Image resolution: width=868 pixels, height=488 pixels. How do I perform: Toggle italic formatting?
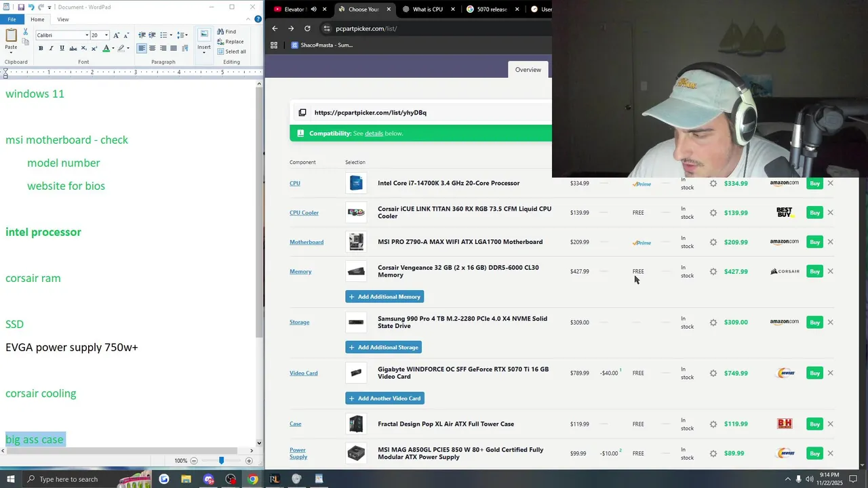pyautogui.click(x=52, y=48)
